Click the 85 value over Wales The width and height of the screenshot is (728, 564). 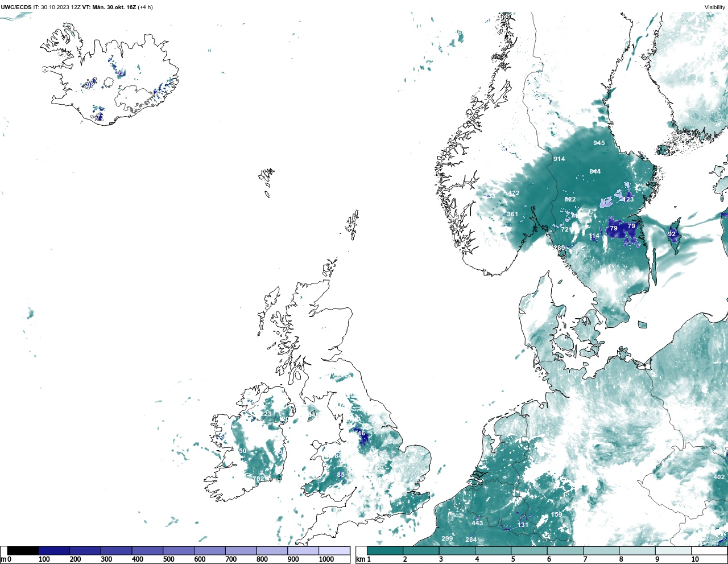click(341, 475)
